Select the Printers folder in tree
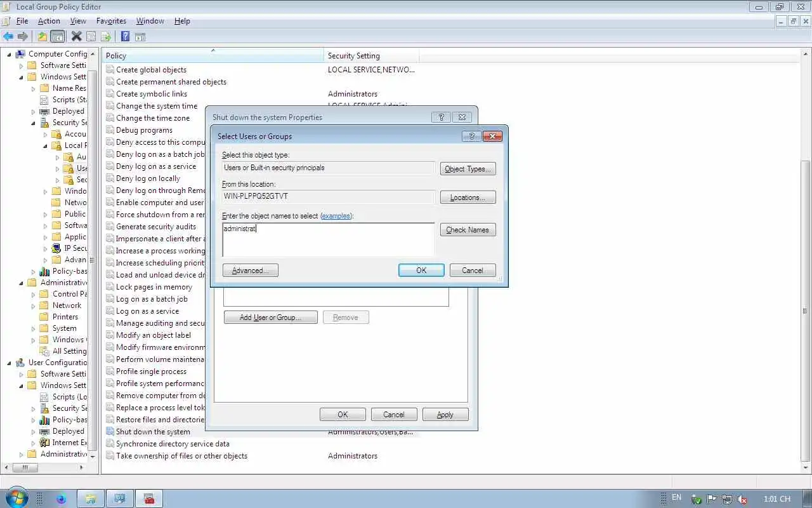Viewport: 812px width, 508px height. [x=65, y=317]
